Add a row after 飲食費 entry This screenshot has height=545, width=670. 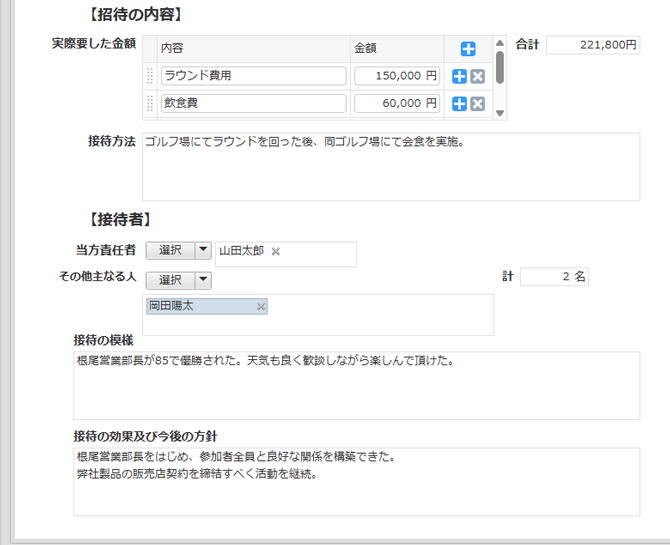pos(460,104)
